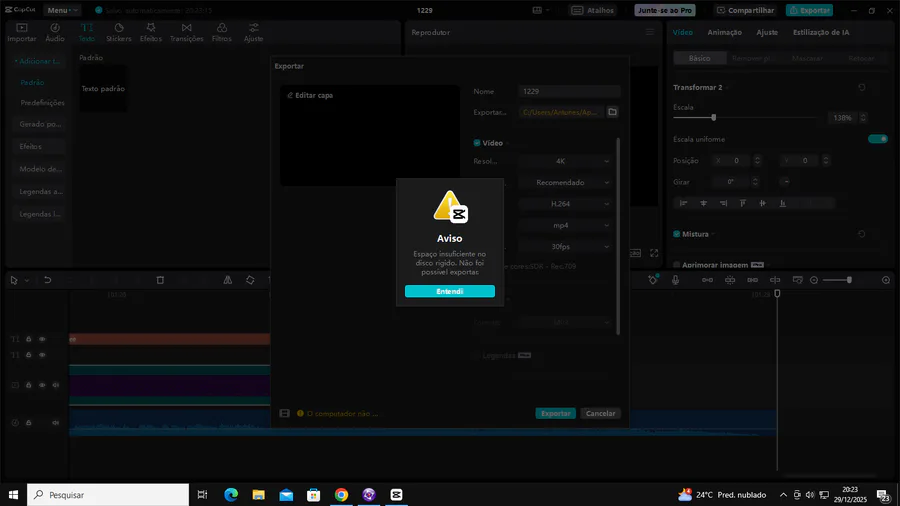Open the Filtros tab

tap(222, 33)
